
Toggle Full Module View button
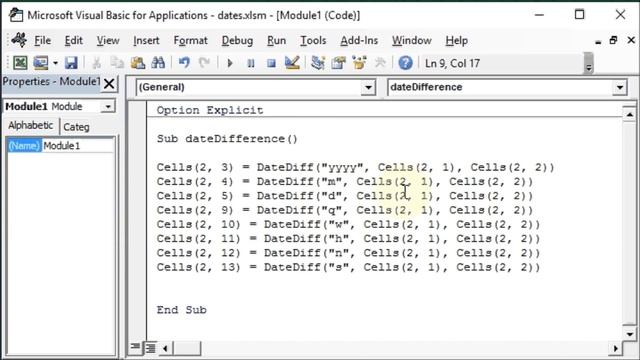(x=150, y=348)
